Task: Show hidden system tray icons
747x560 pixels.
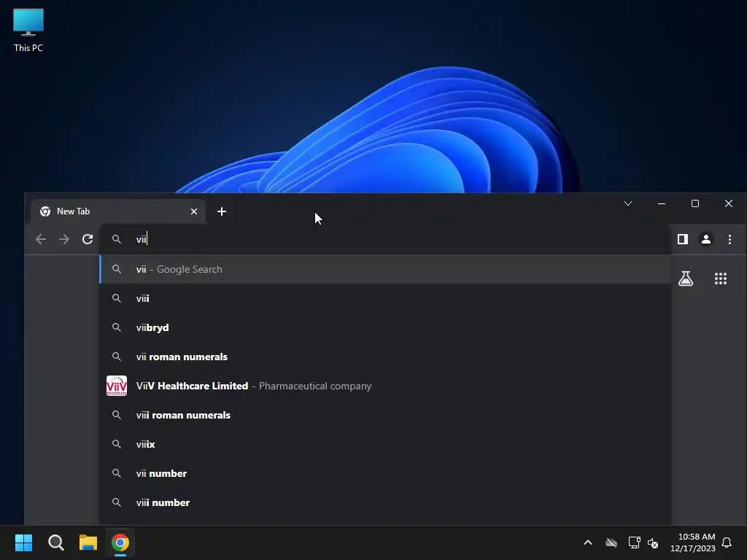Action: point(588,542)
